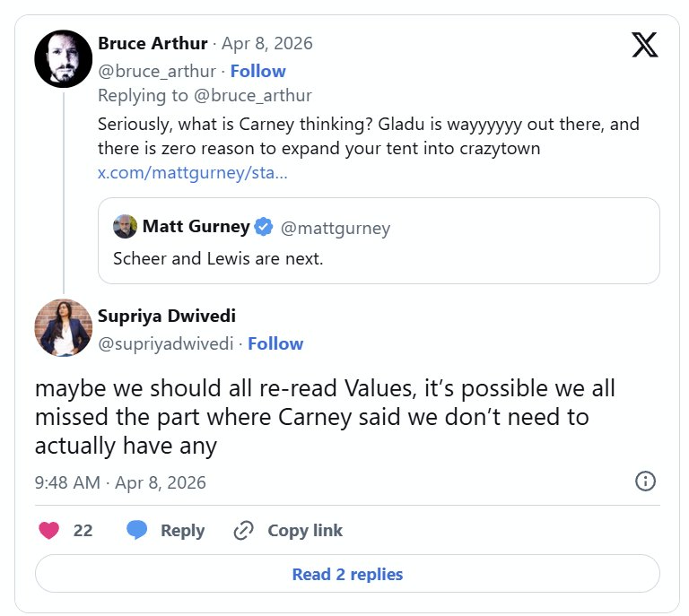Click the Bruce Arthur display name

tap(153, 44)
